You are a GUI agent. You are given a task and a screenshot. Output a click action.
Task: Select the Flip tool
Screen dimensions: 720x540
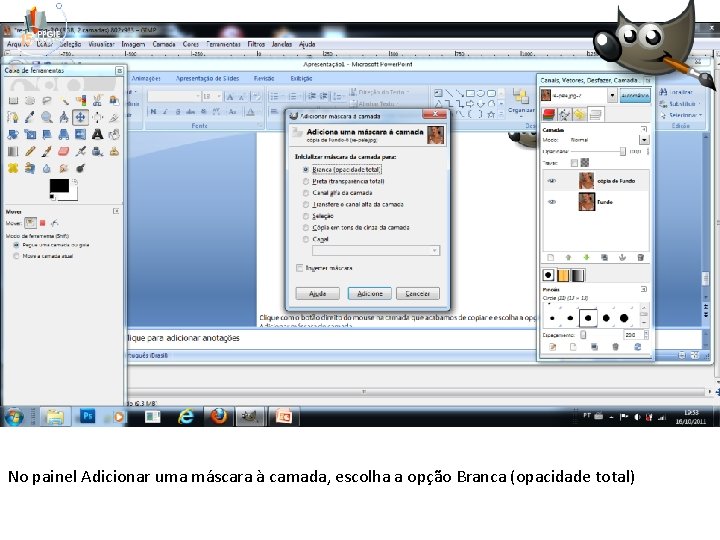80,135
